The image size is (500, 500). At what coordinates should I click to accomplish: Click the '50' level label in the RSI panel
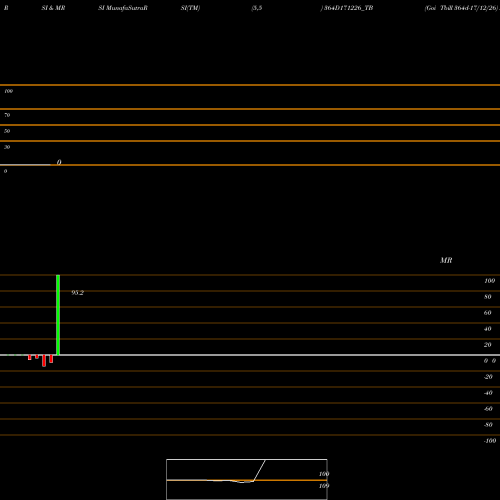tap(7, 131)
